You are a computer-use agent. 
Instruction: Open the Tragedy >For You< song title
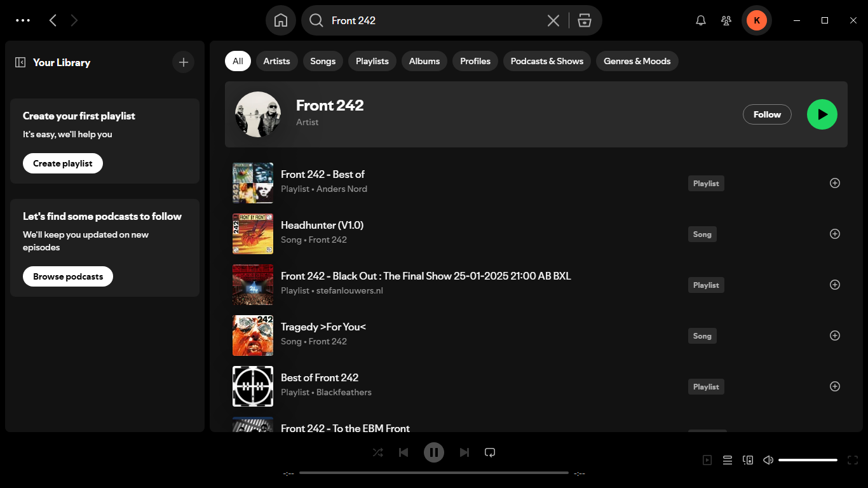[323, 327]
